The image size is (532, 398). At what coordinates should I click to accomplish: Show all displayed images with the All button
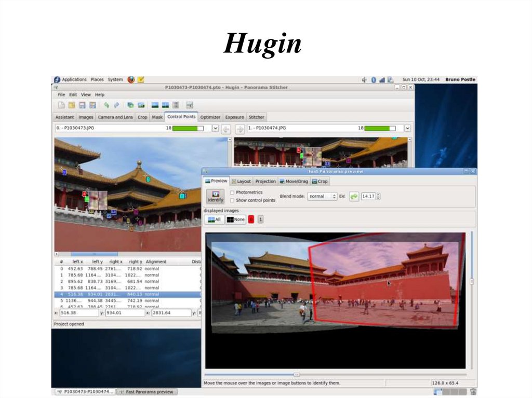coord(214,219)
